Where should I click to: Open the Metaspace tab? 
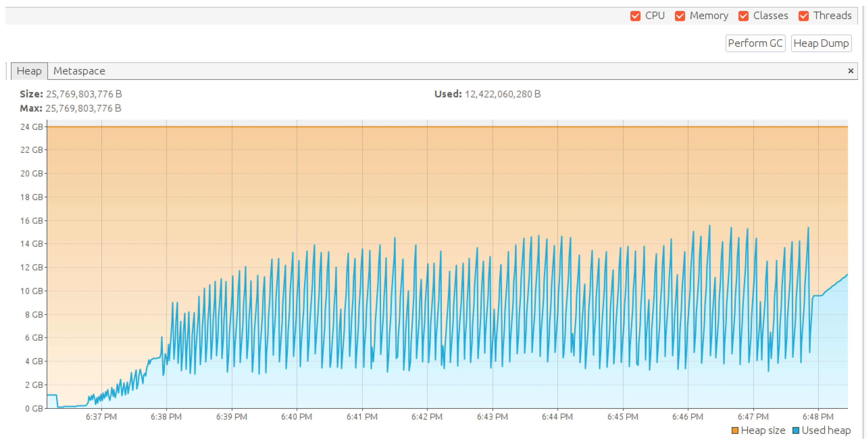click(79, 71)
